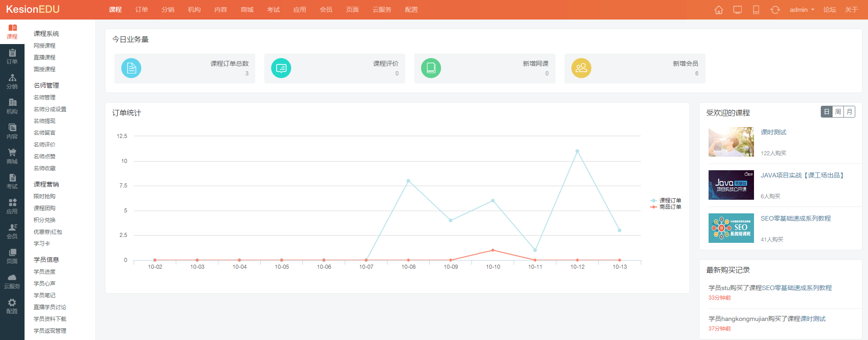Open the 名师提现 sidebar link
This screenshot has width=868, height=340.
pyautogui.click(x=45, y=121)
